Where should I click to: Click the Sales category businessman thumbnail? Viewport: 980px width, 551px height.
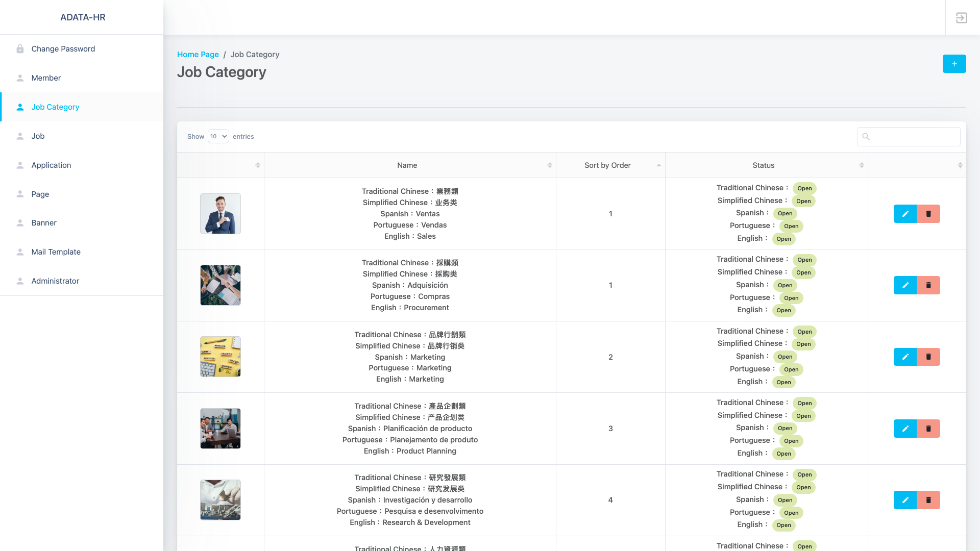[220, 214]
